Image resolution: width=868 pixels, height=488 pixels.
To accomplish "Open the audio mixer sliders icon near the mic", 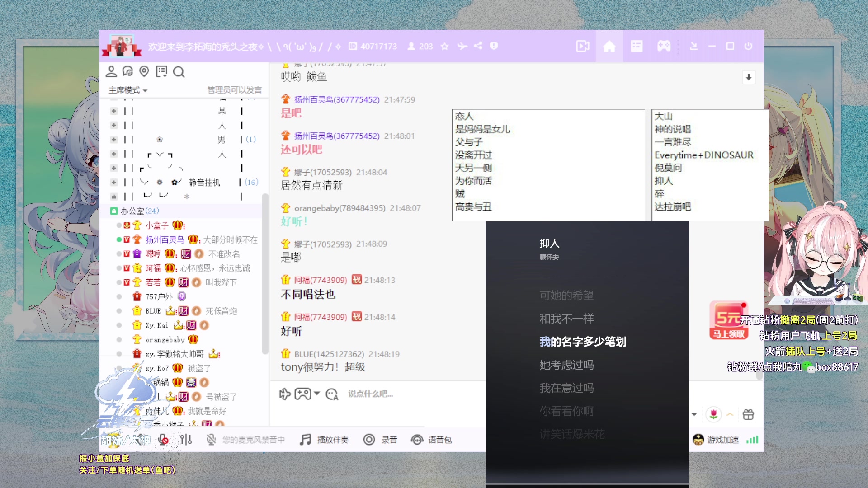I will 185,439.
